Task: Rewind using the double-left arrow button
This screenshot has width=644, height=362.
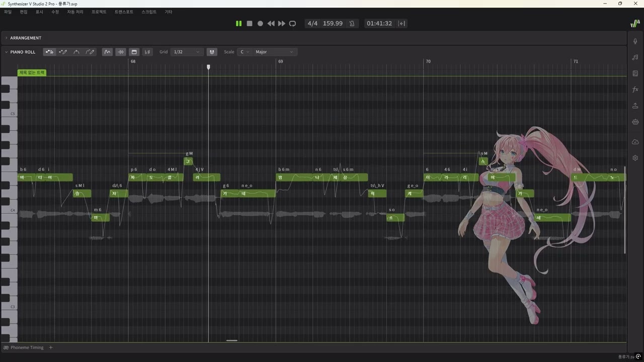Action: click(x=271, y=24)
